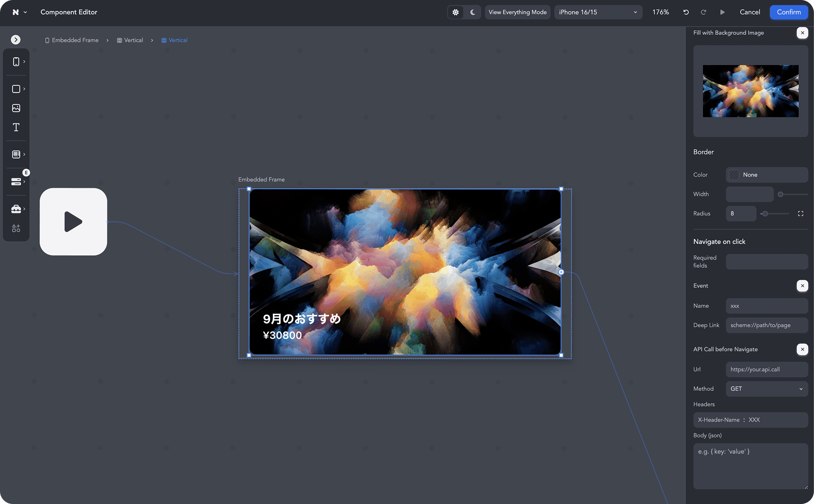Select Embedded Frame in breadcrumb
The width and height of the screenshot is (814, 504).
pos(75,40)
